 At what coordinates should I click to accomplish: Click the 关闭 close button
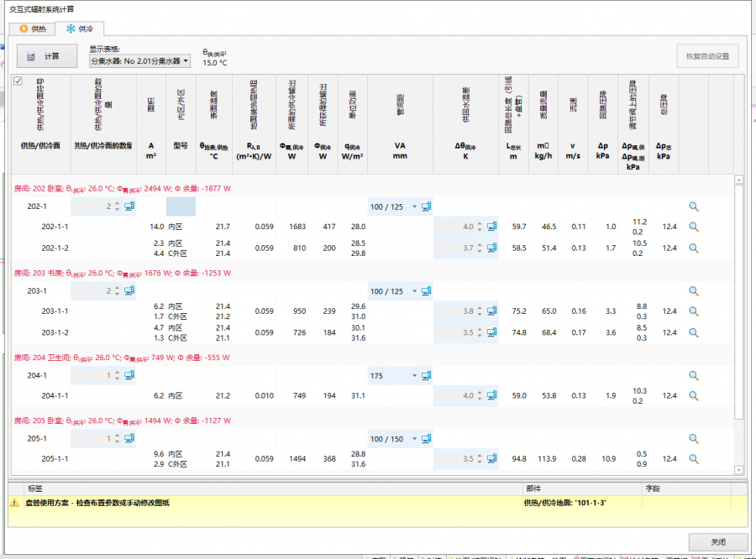point(717,542)
